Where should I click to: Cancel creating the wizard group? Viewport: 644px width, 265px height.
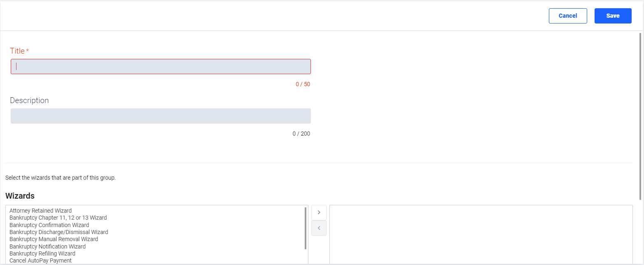567,16
